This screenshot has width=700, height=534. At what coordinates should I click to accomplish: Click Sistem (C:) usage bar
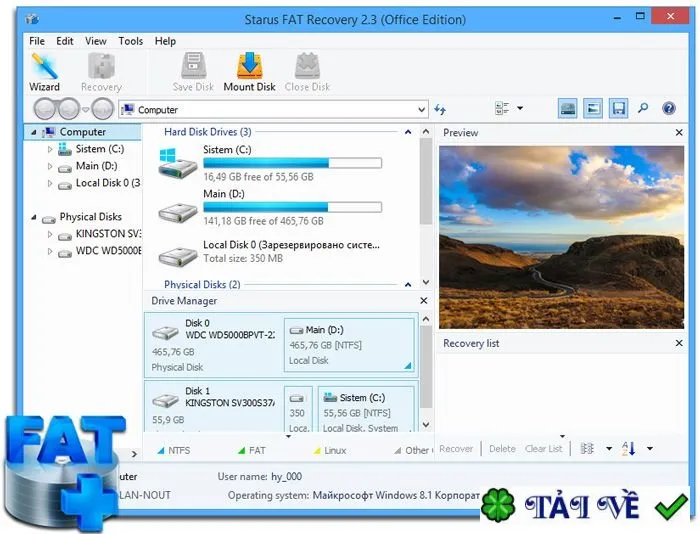click(292, 163)
